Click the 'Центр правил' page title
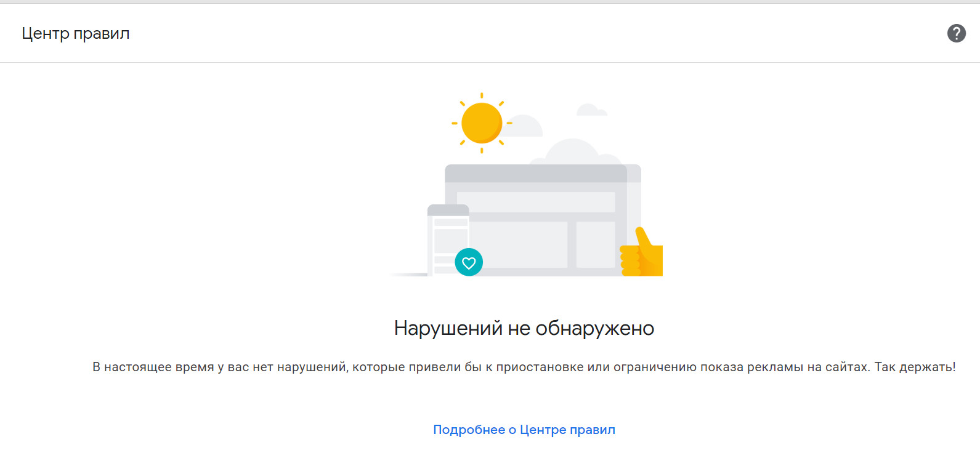Screen dimensions: 980x466 (76, 33)
